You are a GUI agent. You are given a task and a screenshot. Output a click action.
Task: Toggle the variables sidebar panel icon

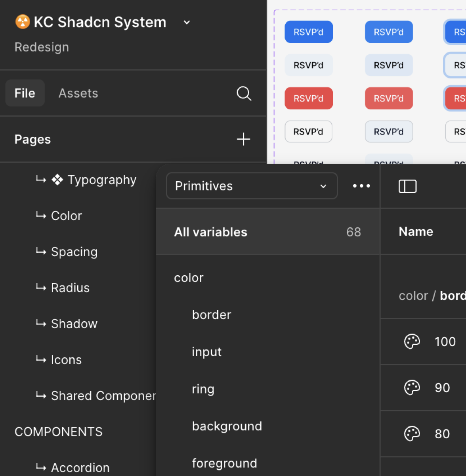tap(407, 186)
